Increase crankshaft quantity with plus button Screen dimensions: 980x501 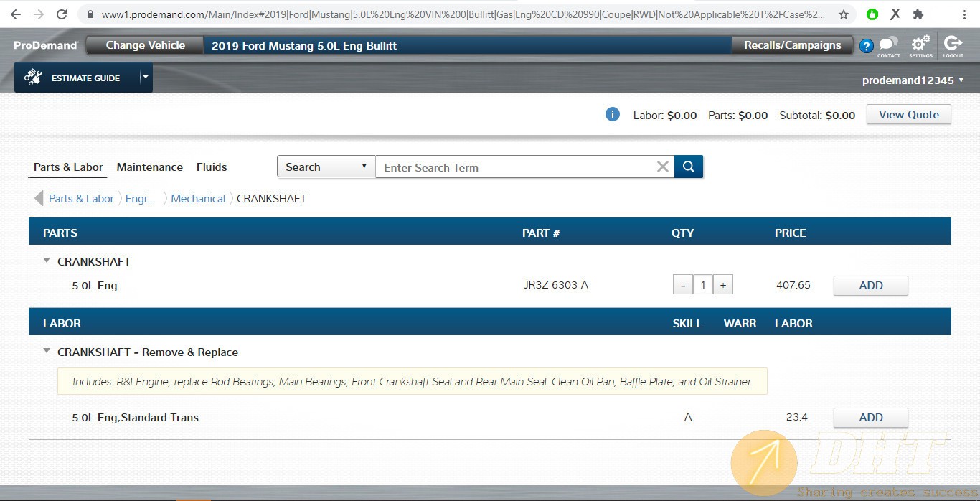pos(722,285)
